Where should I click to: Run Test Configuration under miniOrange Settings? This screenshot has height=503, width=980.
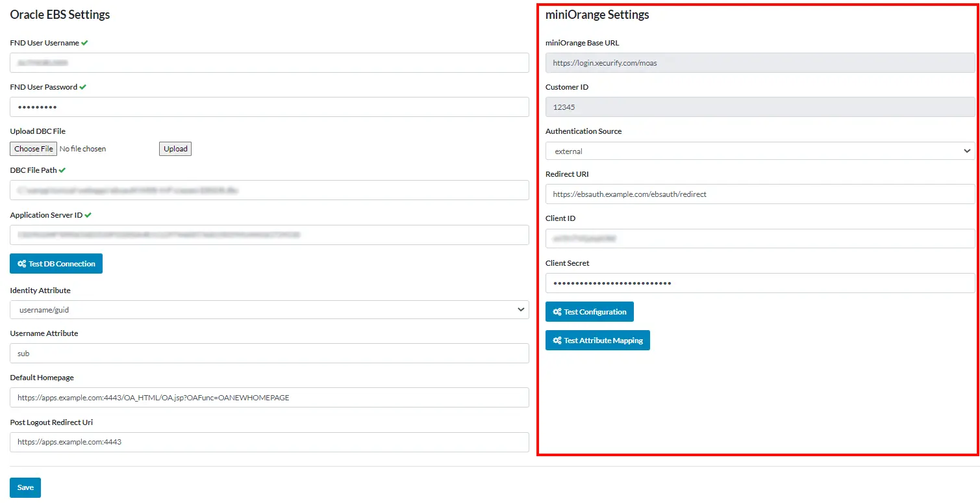589,311
